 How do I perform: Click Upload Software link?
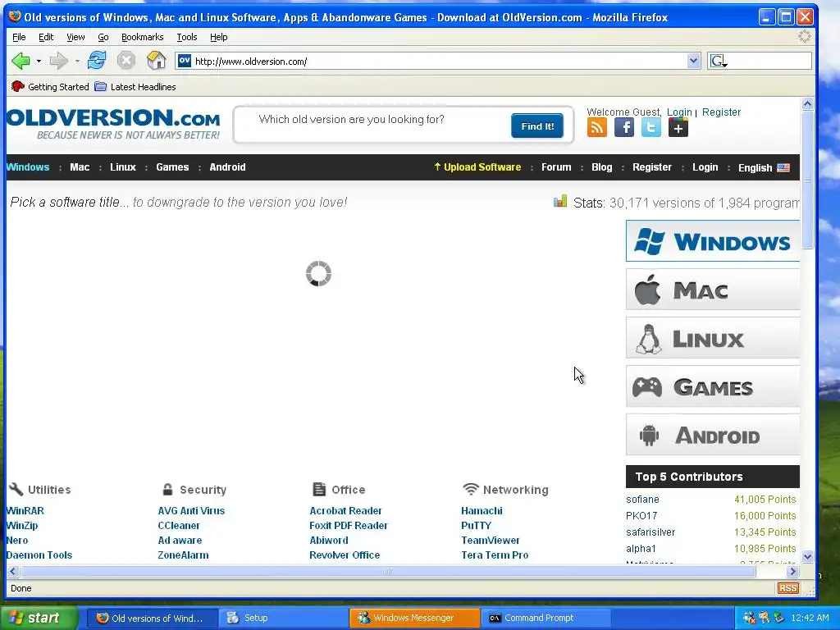(477, 167)
